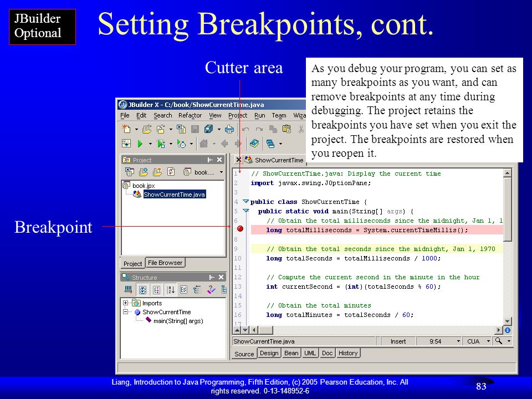
Task: Click the Refresh project icon
Action: click(171, 172)
